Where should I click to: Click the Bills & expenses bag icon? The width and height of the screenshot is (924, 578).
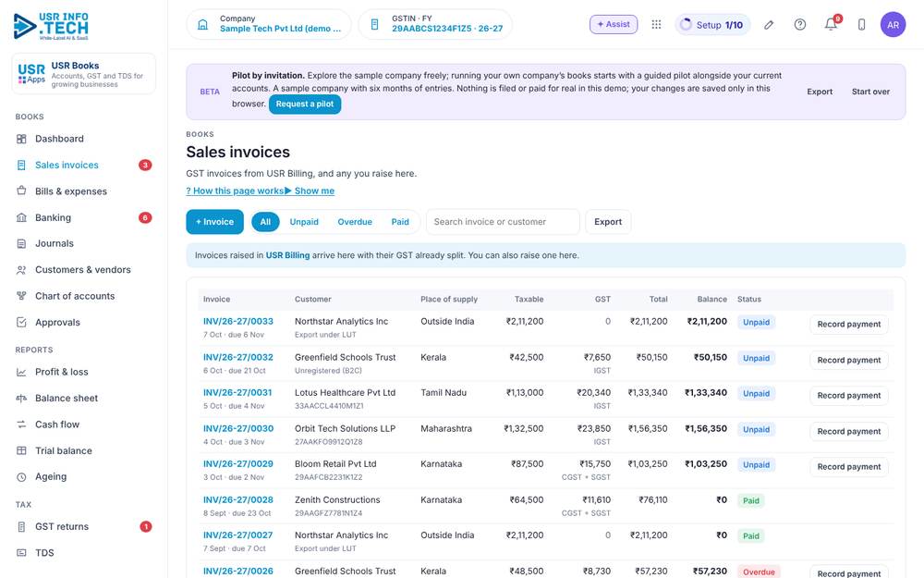21,191
